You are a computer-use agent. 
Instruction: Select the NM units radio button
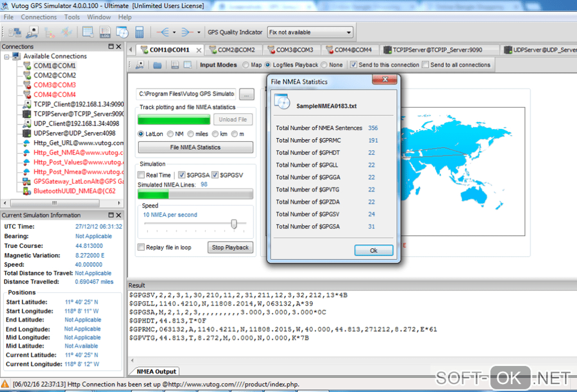170,134
